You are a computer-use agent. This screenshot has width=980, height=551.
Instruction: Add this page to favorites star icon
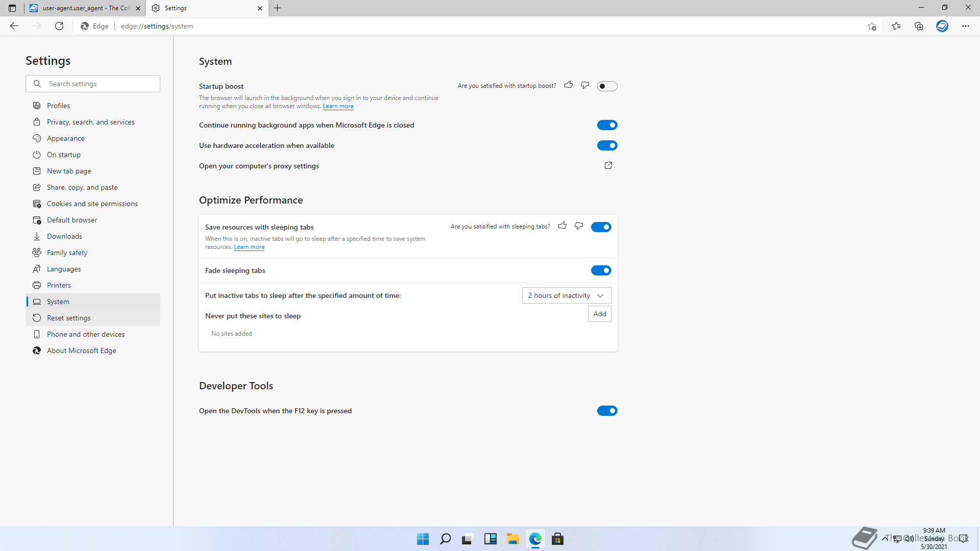point(872,26)
